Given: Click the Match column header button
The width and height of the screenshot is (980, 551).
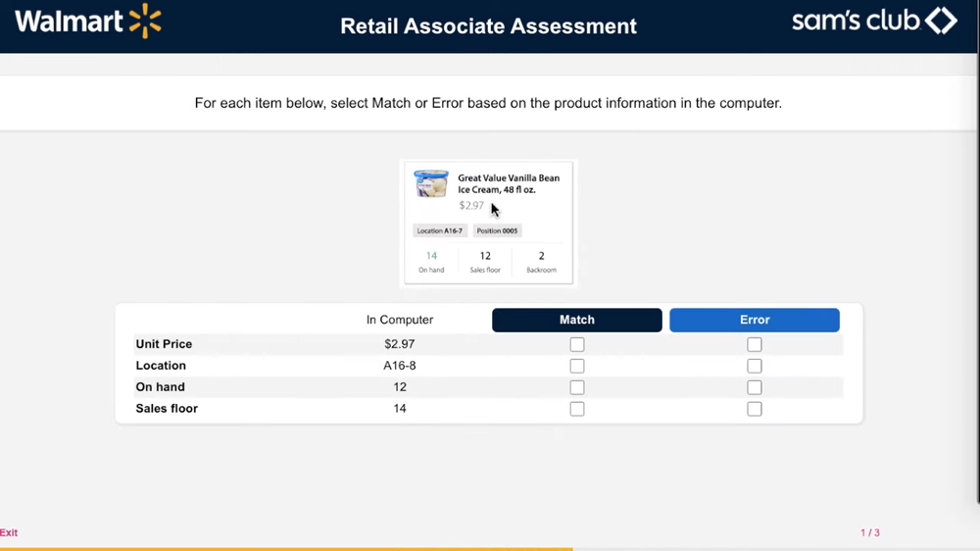Looking at the screenshot, I should pos(577,320).
